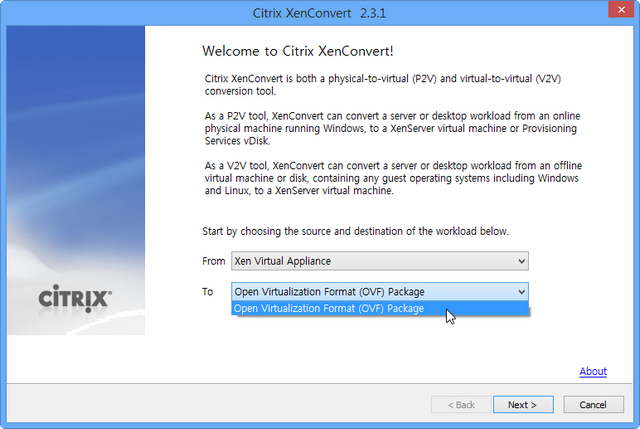Image resolution: width=640 pixels, height=429 pixels.
Task: Select Open Virtualization Format (OVF) Package list option
Action: (380, 308)
